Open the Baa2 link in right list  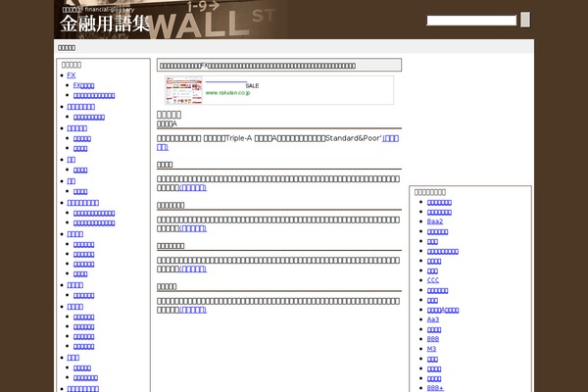click(435, 221)
